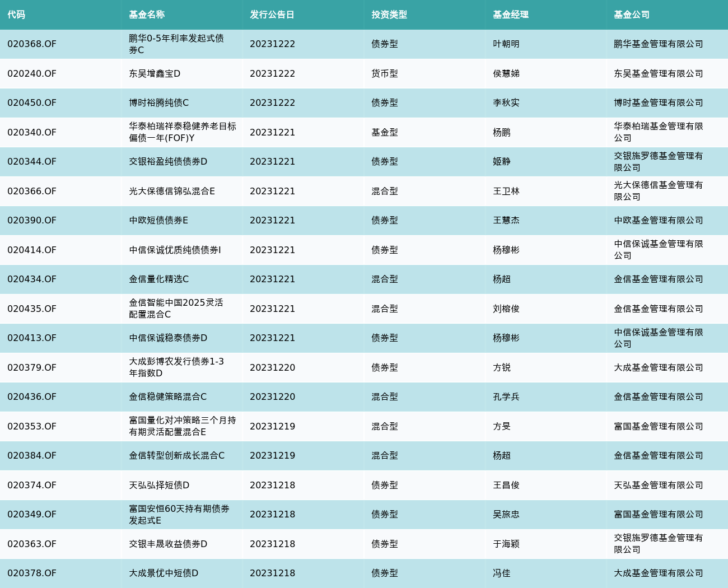Click fund name 交银裕盈纯债债券D

tap(168, 162)
